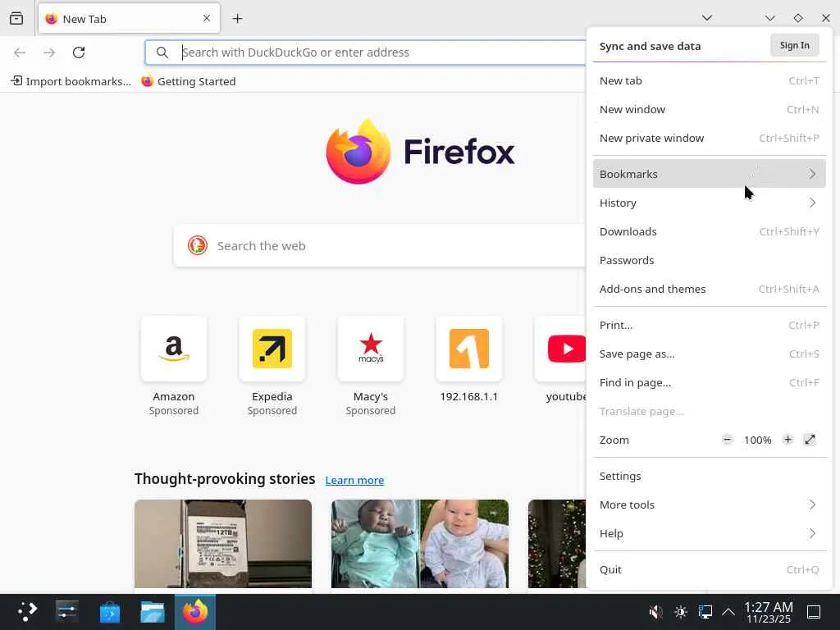This screenshot has width=840, height=630.
Task: Reload the current page
Action: tap(79, 52)
